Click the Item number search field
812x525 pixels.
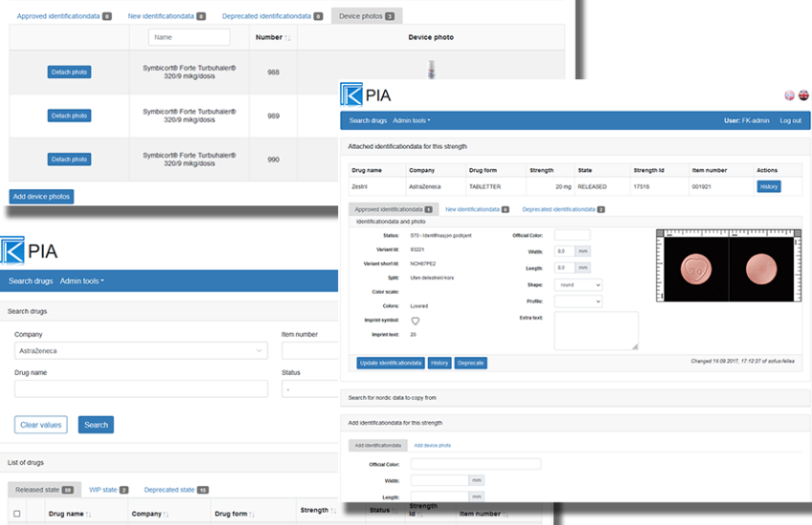point(310,350)
